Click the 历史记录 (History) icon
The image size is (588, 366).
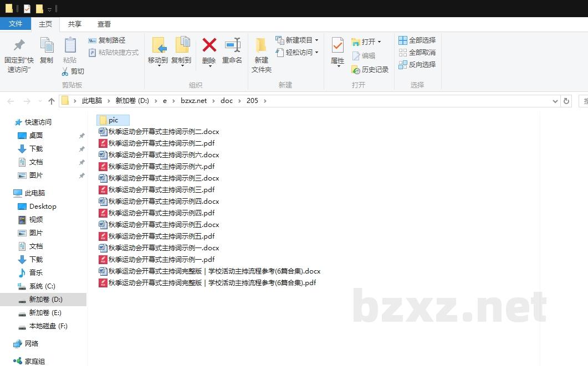(x=354, y=69)
